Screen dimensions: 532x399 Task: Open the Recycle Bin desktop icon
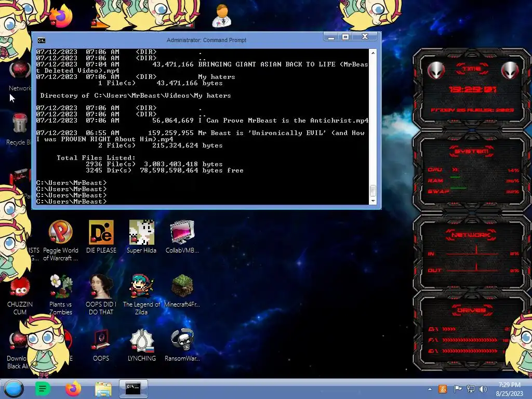(x=19, y=129)
